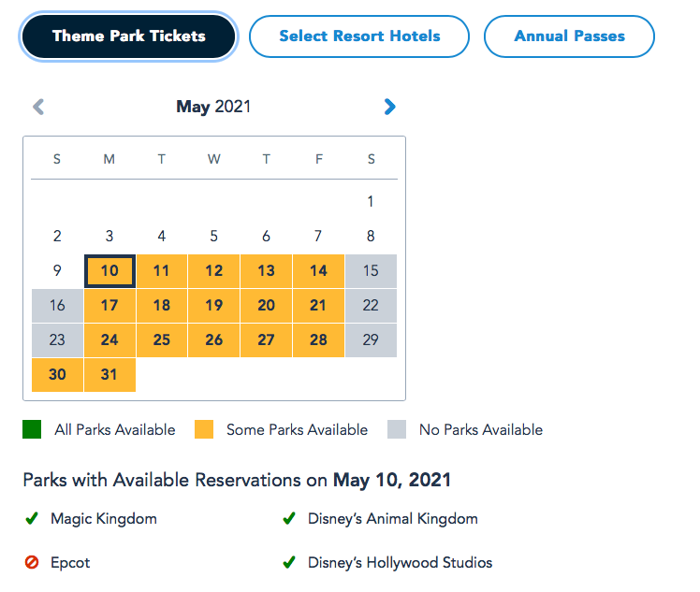Choose May 14 on the calendar
This screenshot has width=700, height=592.
pyautogui.click(x=318, y=271)
